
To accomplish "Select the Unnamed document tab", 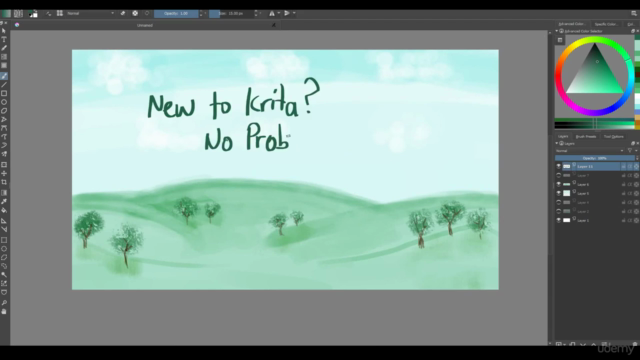I will 144,25.
